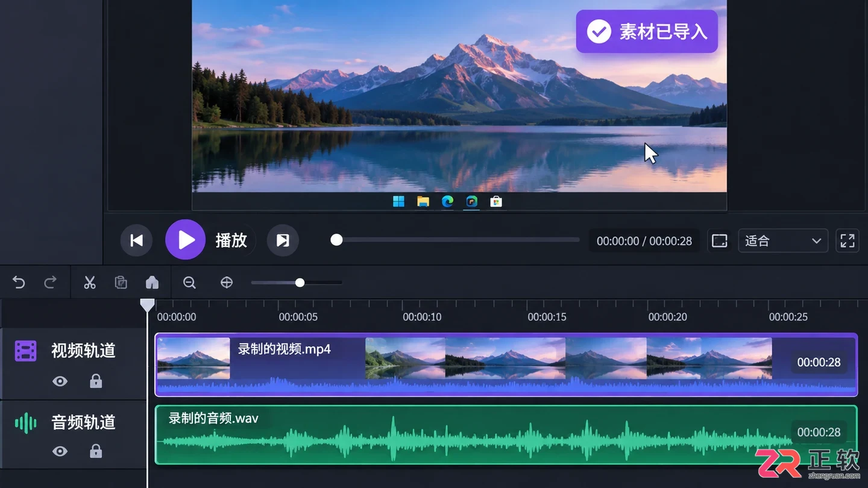Screen dimensions: 868x488
Task: Toggle visibility of the 音频轨道 track
Action: 60,451
